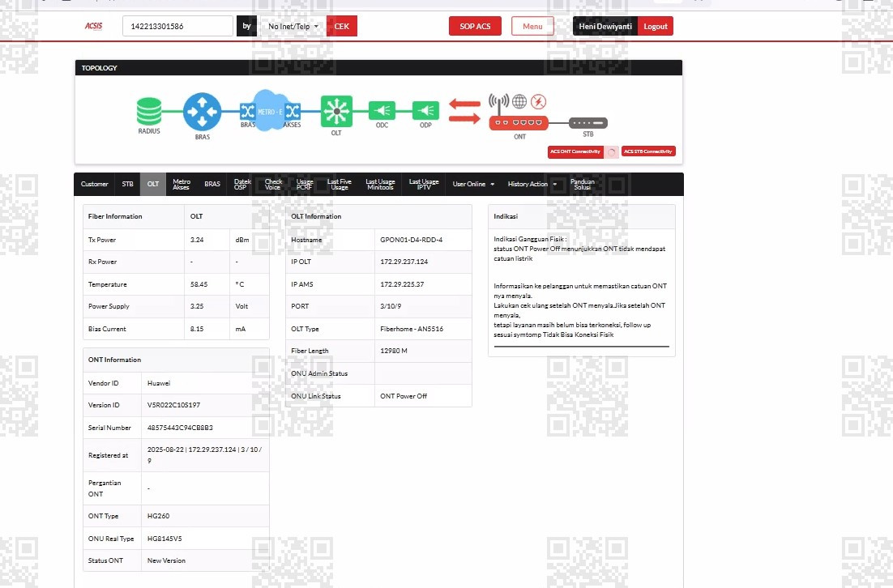Select Vendor ID value Huawei
This screenshot has height=588, width=893.
coord(159,383)
